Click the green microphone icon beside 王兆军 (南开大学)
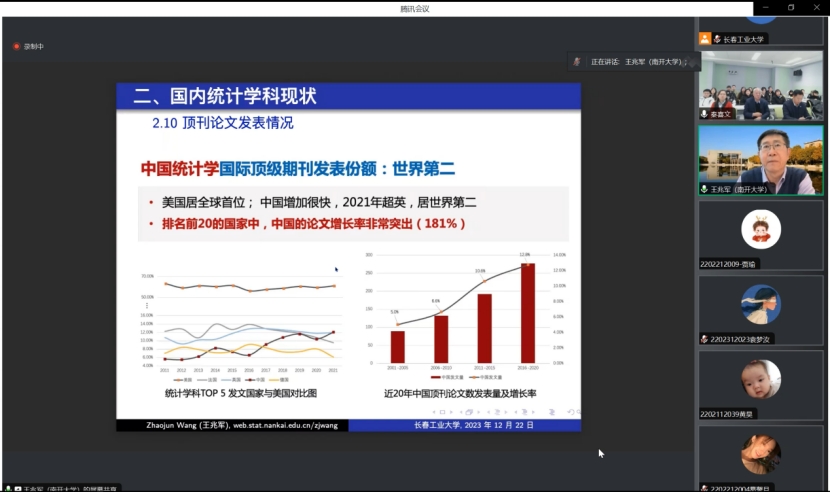The width and height of the screenshot is (830, 492). pos(704,188)
